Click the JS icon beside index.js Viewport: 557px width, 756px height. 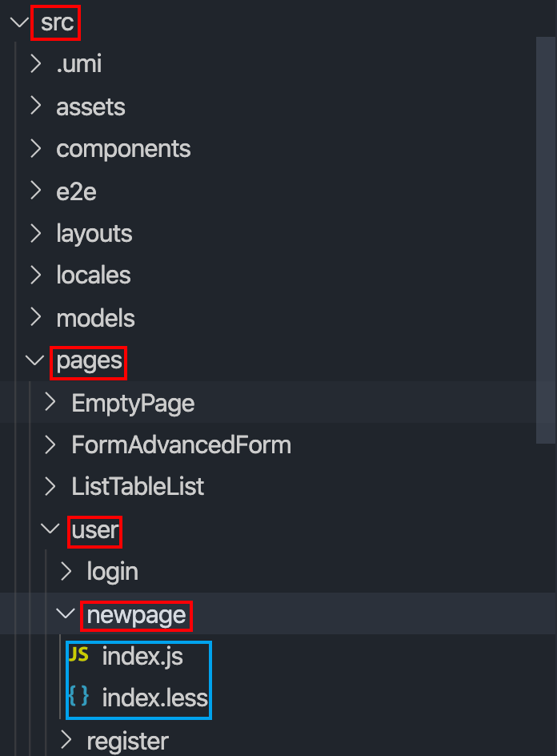pyautogui.click(x=78, y=656)
